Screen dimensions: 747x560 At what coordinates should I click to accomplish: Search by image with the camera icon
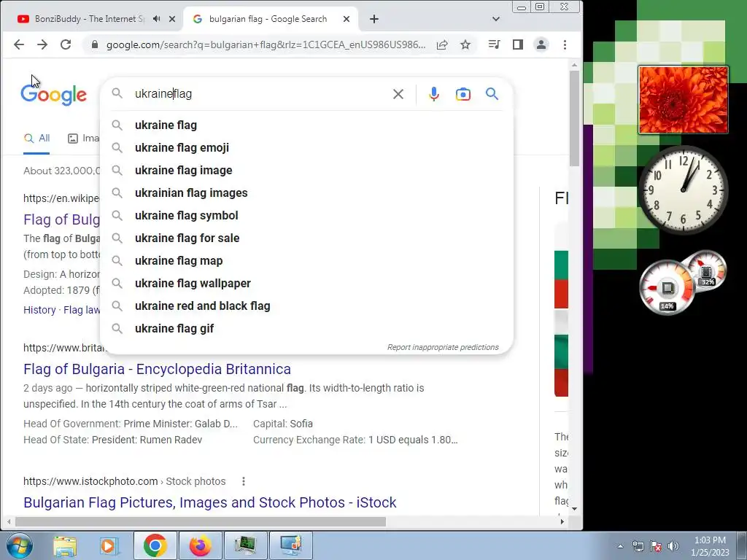click(463, 94)
